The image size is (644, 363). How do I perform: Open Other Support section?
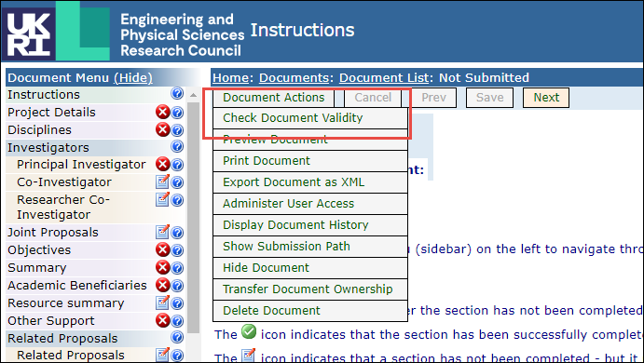coord(51,320)
